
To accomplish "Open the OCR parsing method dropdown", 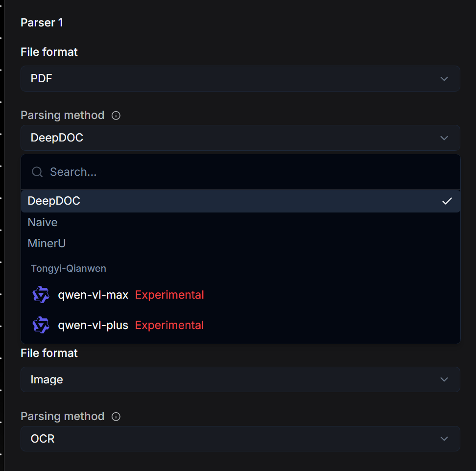I will click(x=240, y=439).
